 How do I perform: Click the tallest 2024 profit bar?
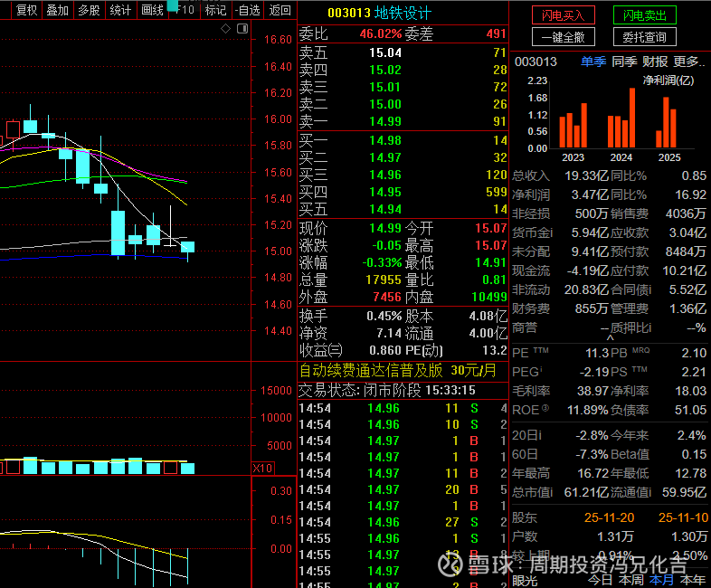pos(632,118)
